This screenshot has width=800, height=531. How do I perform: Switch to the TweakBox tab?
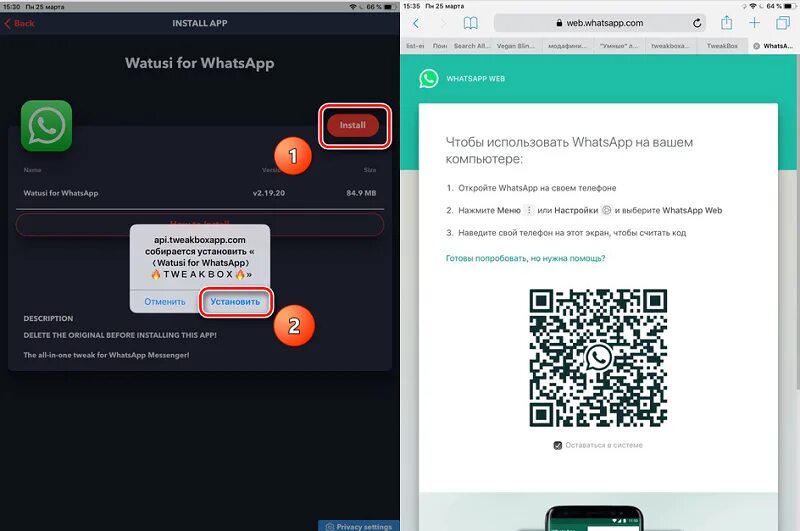[722, 46]
